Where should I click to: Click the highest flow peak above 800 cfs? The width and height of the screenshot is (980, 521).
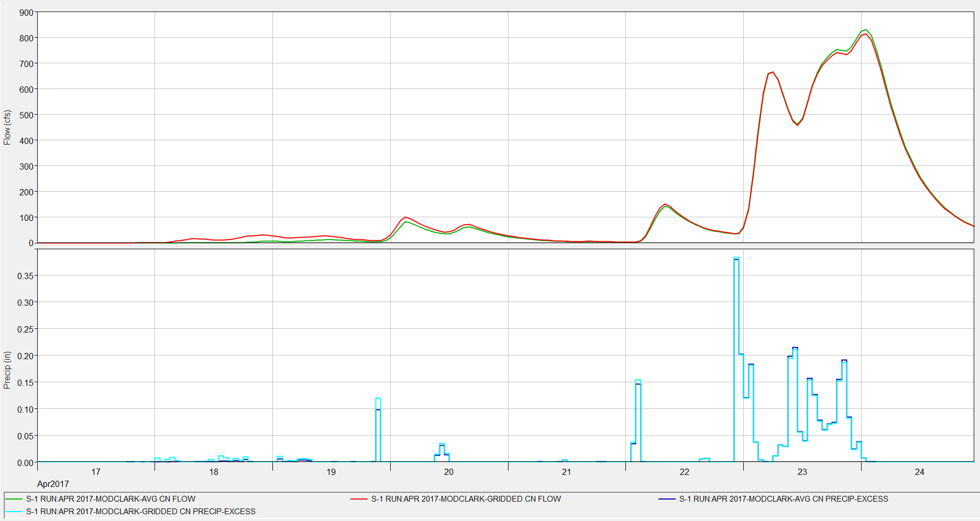pyautogui.click(x=865, y=30)
